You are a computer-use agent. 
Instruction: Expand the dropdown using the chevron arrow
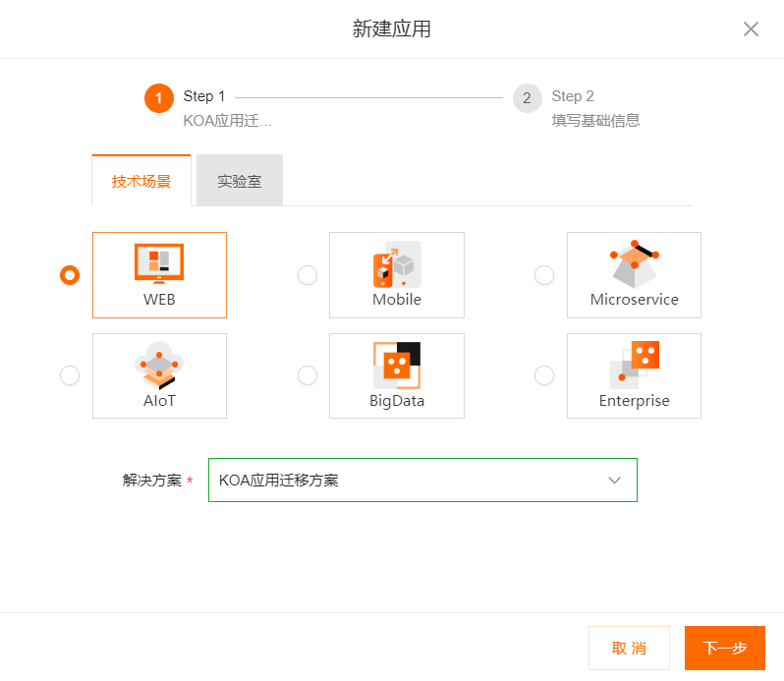pyautogui.click(x=615, y=481)
